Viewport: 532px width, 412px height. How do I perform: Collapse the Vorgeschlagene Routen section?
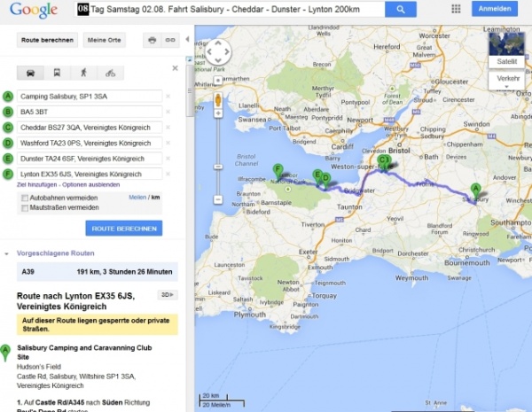point(8,254)
